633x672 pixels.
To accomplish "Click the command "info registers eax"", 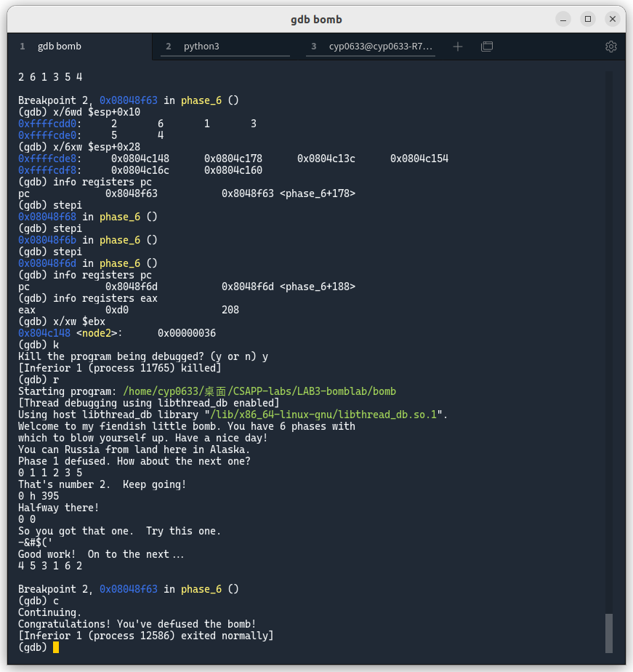I will 105,298.
